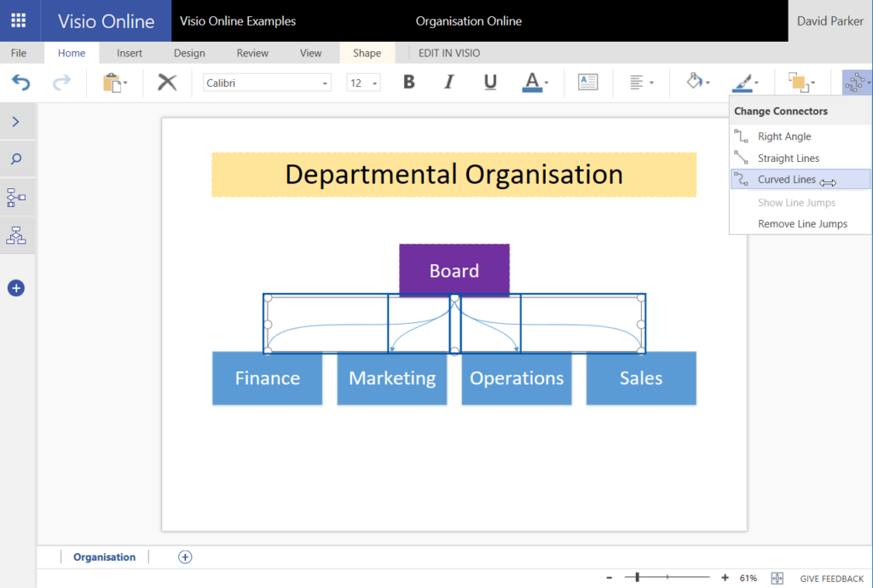Toggle bold formatting

click(x=408, y=82)
